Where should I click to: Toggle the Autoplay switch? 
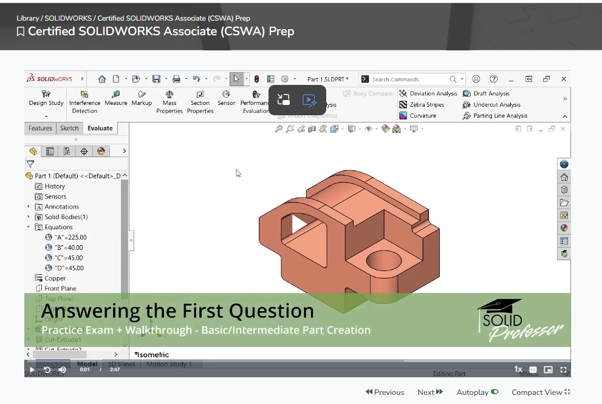tap(495, 392)
